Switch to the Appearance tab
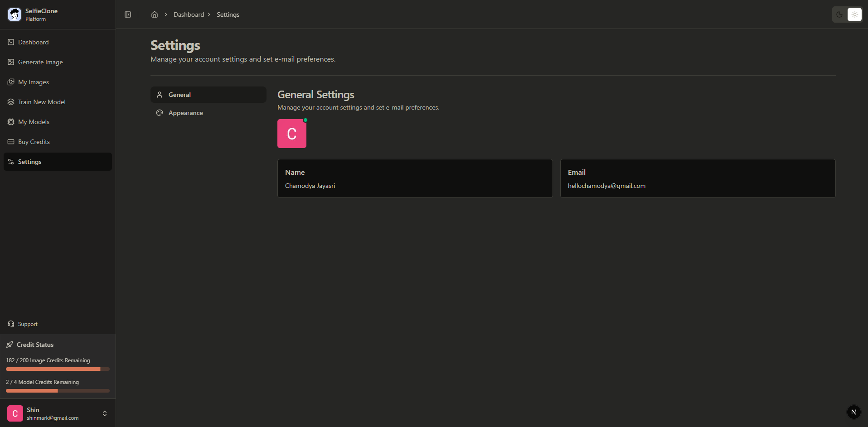The width and height of the screenshot is (868, 427). [x=185, y=113]
